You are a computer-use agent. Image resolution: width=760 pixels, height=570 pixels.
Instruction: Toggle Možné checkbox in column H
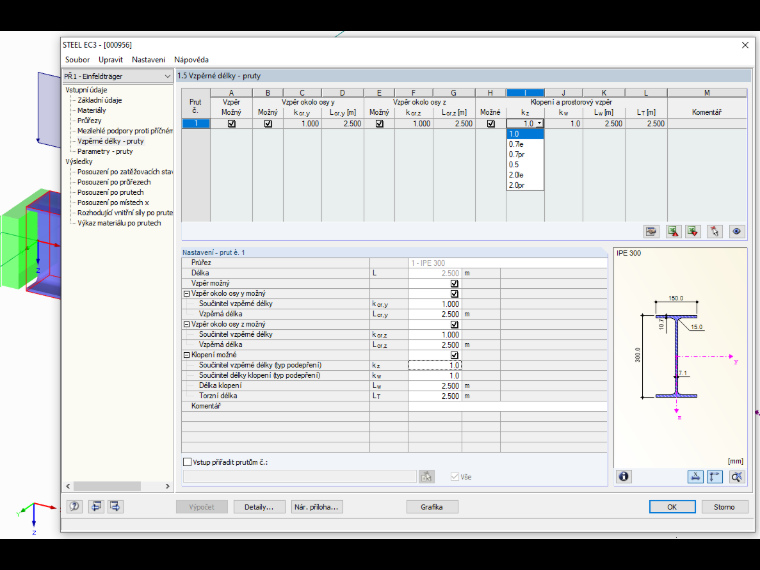491,124
